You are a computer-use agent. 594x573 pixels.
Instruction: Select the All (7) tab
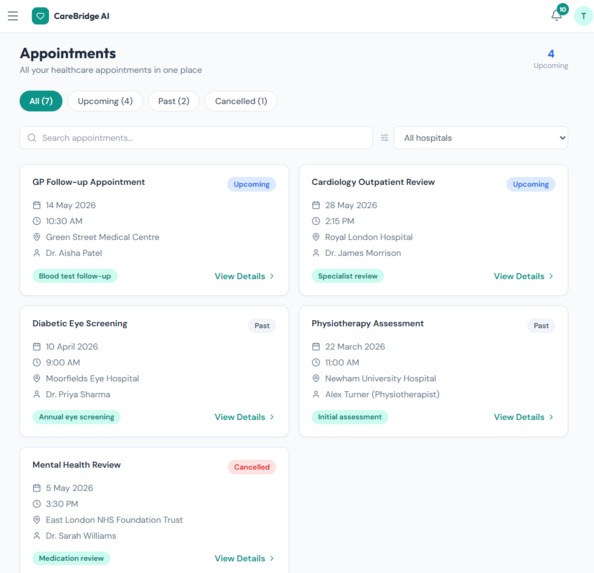pyautogui.click(x=41, y=101)
